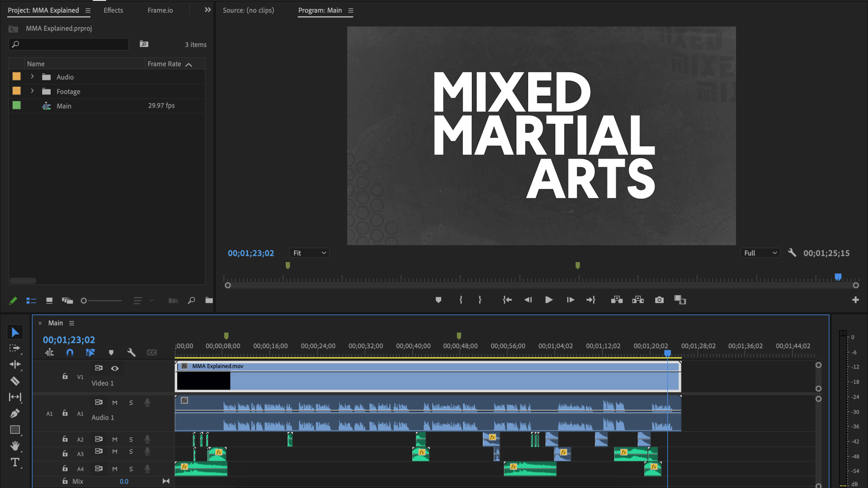Image resolution: width=868 pixels, height=488 pixels.
Task: Toggle lock on V1 track
Action: pos(65,376)
